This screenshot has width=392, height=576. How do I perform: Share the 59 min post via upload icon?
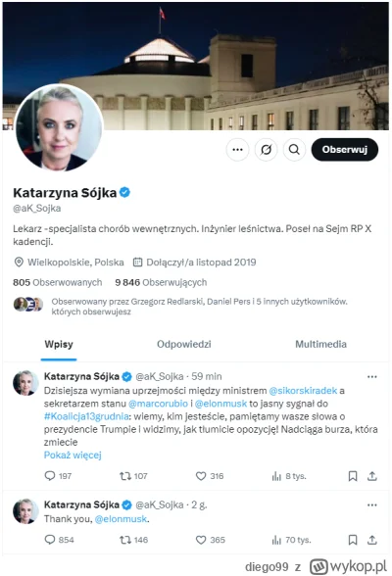pyautogui.click(x=372, y=476)
